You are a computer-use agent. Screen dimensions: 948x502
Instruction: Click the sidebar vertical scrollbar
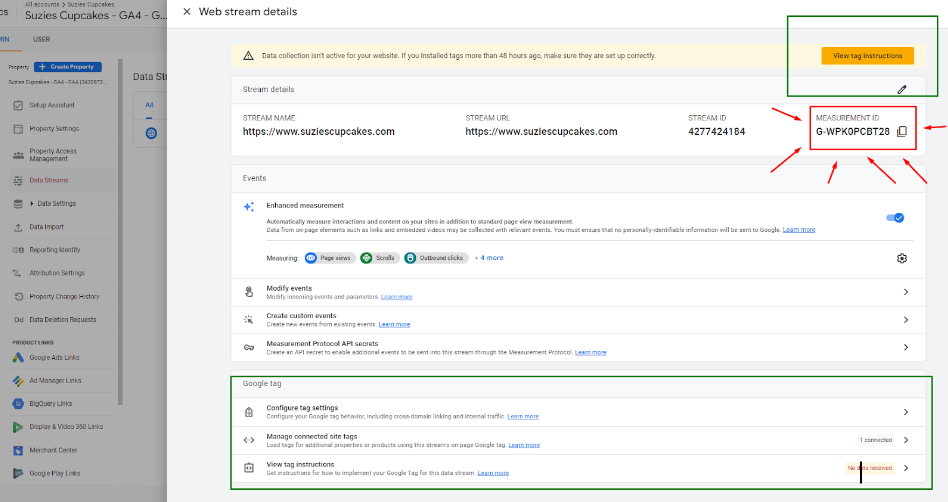pos(120,232)
